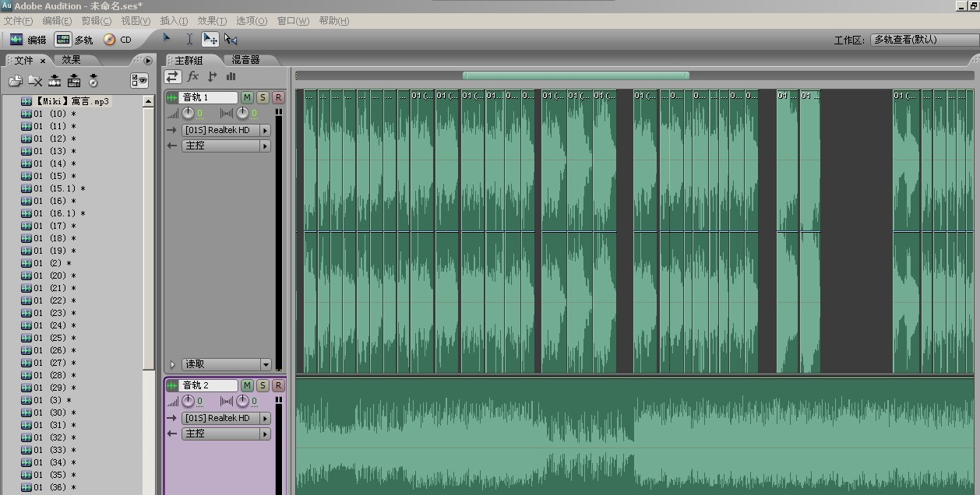Screen dimensions: 980x495
Task: Click the Insert into CD list icon
Action: pos(93,80)
